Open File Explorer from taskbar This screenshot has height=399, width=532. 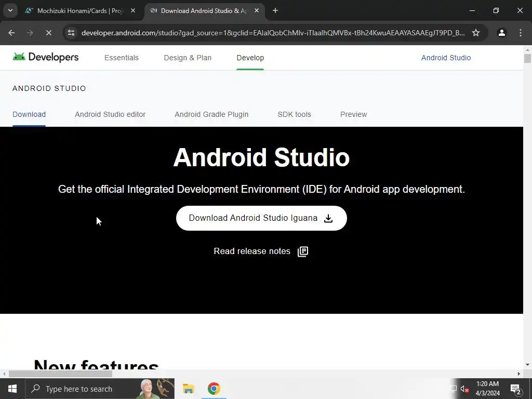point(188,389)
